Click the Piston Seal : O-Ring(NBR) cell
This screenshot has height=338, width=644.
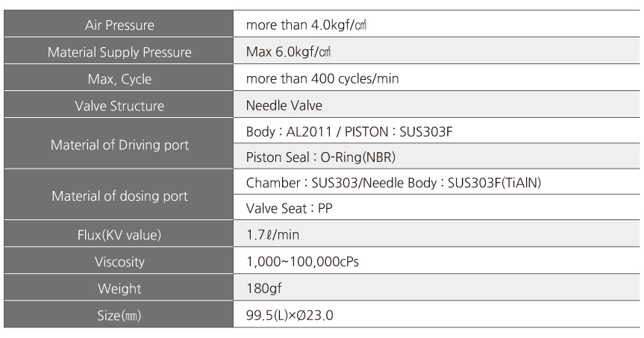click(437, 157)
